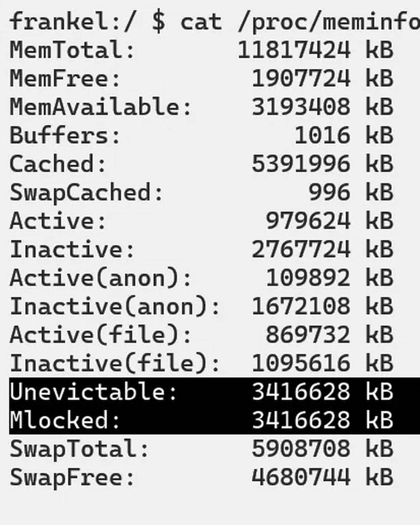Click the SwapCached value 996
Viewport: 420px width, 525px height.
click(329, 192)
